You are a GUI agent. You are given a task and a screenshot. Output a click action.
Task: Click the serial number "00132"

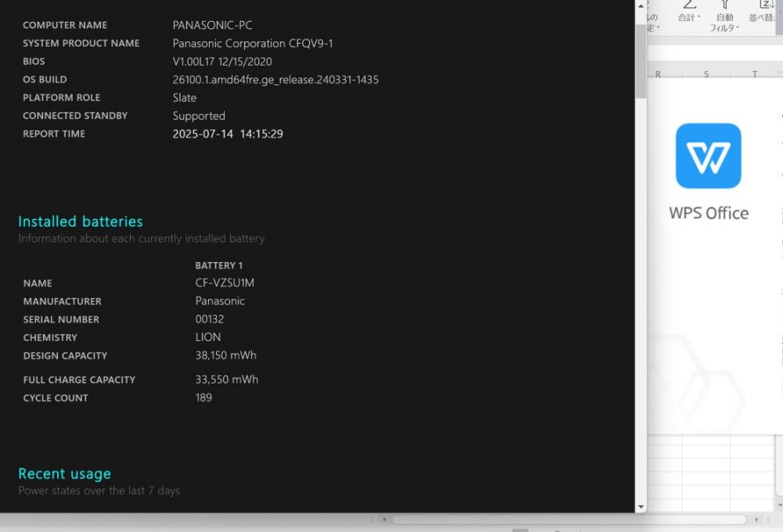point(209,319)
